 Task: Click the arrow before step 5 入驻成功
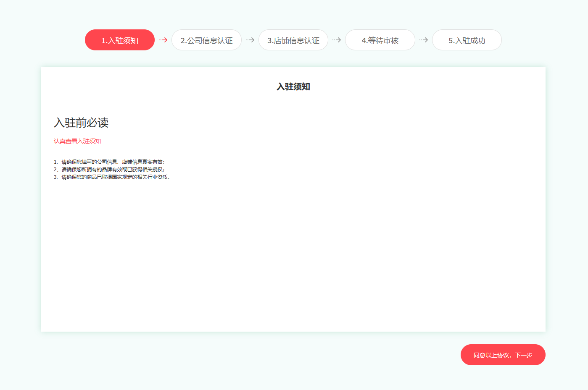pyautogui.click(x=424, y=40)
